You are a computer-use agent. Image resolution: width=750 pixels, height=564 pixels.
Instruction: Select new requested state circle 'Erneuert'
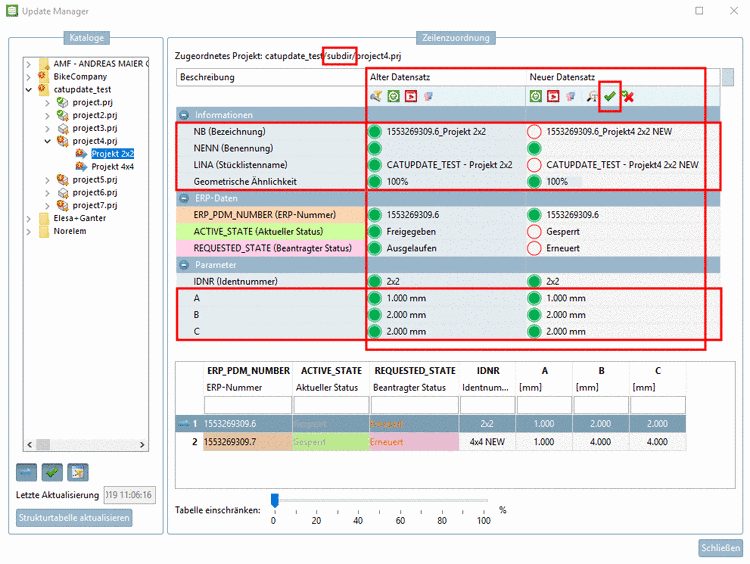[x=534, y=248]
